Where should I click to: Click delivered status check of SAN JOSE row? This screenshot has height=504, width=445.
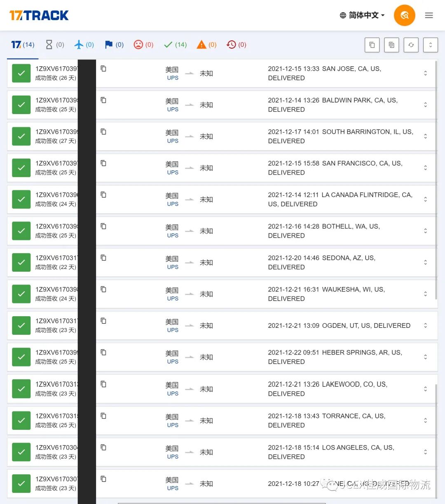click(x=21, y=73)
